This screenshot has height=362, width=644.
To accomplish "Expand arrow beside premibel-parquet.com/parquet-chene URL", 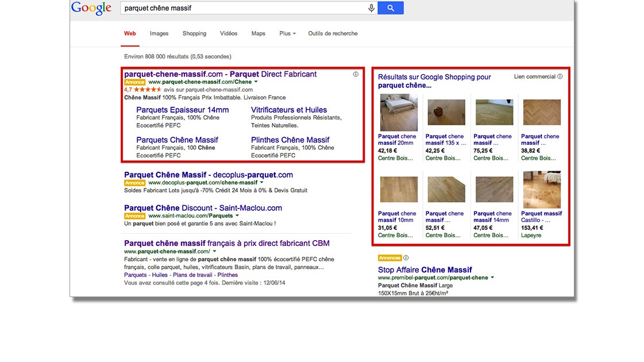I will (492, 278).
